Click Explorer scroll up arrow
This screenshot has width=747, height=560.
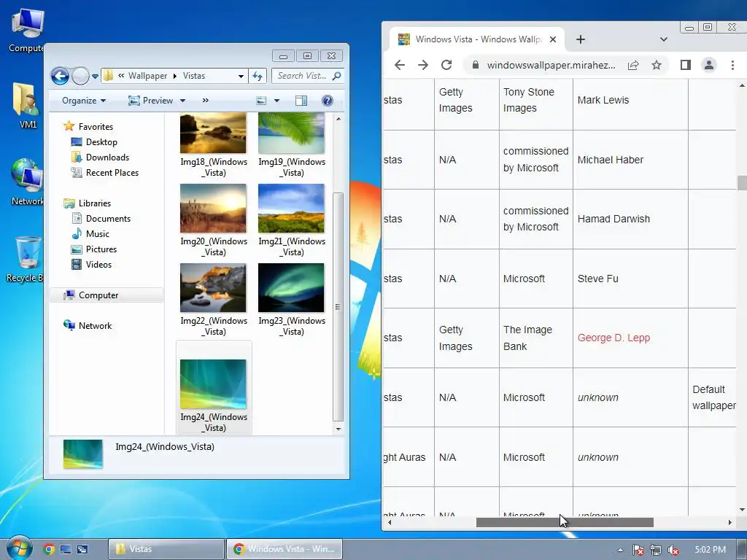pos(338,119)
